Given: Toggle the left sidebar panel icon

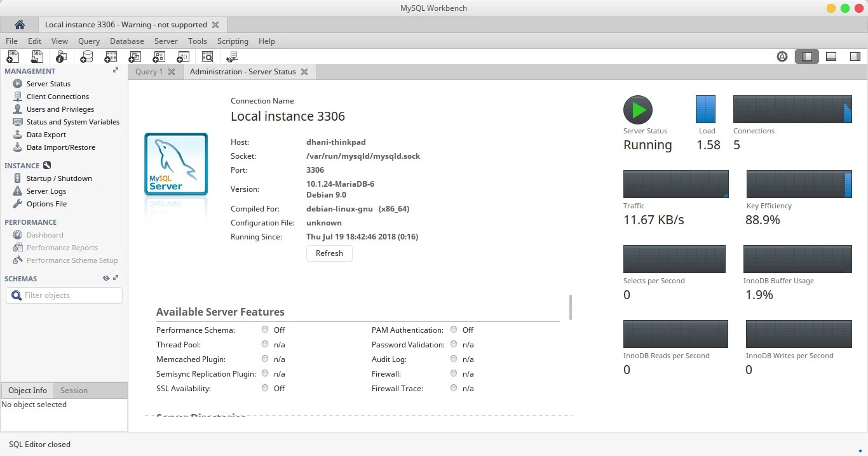Looking at the screenshot, I should (807, 57).
